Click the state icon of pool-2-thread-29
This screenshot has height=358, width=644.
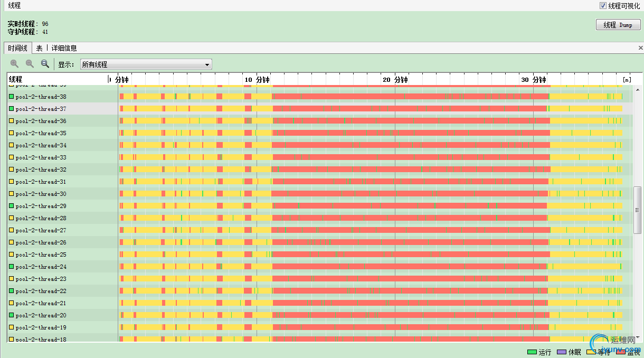(x=12, y=206)
